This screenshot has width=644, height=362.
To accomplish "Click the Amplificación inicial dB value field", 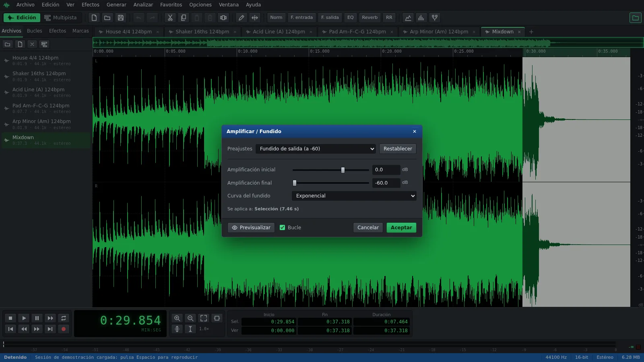I will point(386,170).
